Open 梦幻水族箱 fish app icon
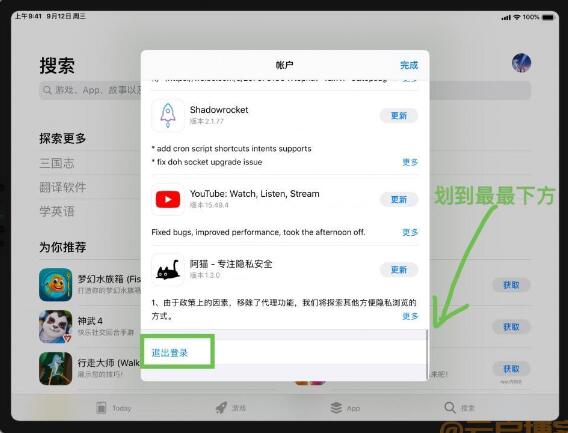Image resolution: width=568 pixels, height=433 pixels. click(x=56, y=284)
